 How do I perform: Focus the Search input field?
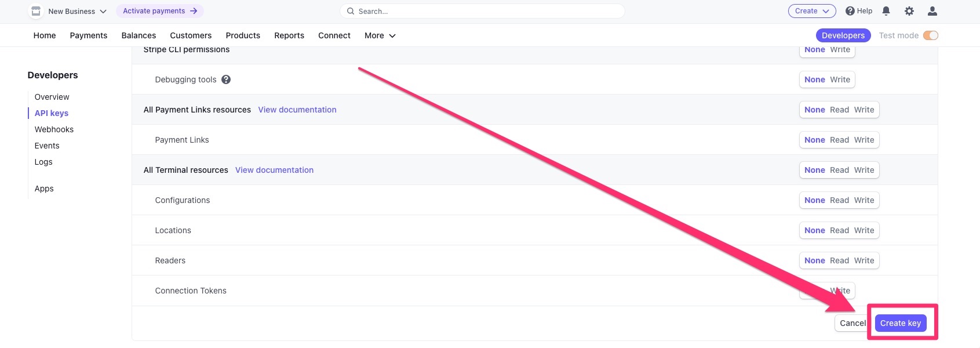(x=482, y=11)
